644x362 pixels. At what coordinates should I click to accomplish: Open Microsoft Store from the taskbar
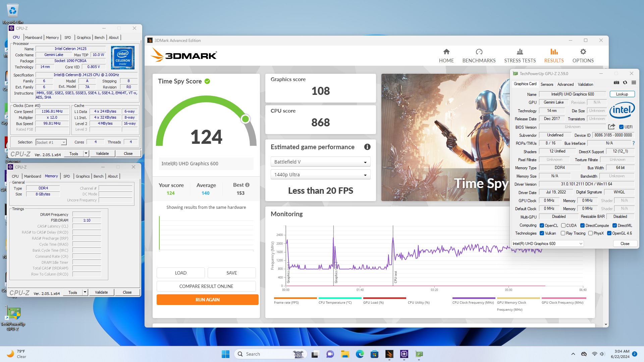point(374,354)
